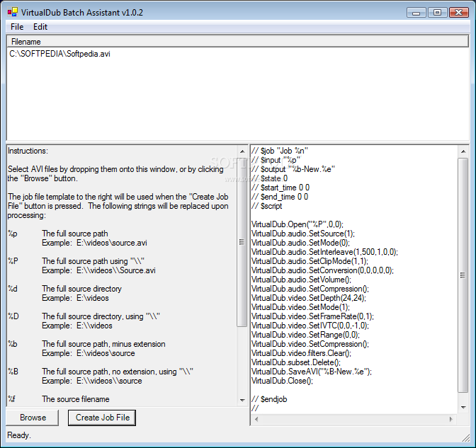Click the line 'VirtualDub.audio.SetMode(0);'
The height and width of the screenshot is (448, 476).
(x=300, y=243)
